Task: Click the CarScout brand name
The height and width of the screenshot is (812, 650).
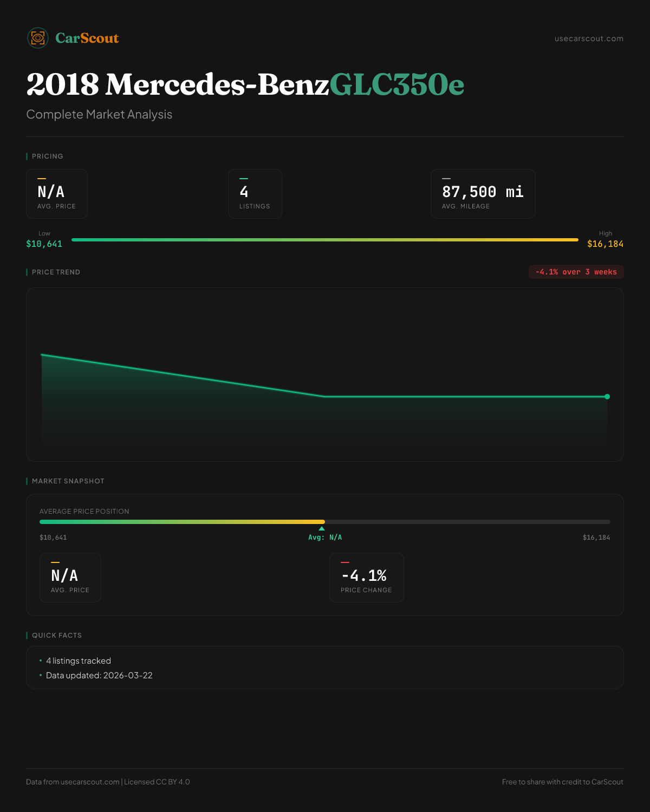Action: tap(87, 38)
